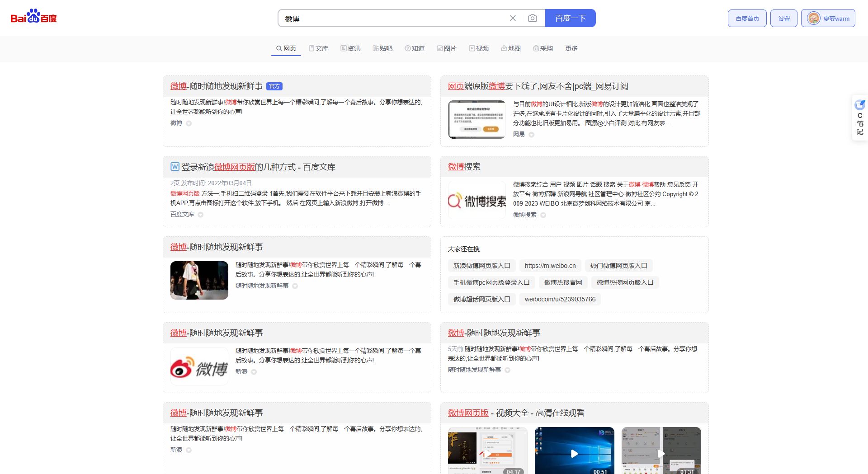Viewport: 868px width, 474px height.
Task: Click the 网易 article thumbnail
Action: [476, 119]
